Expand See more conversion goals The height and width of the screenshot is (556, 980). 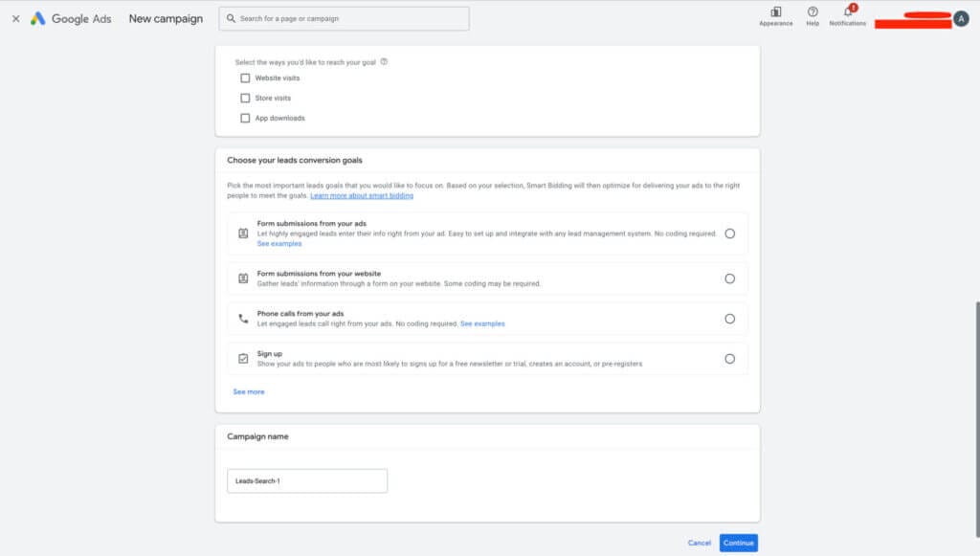(249, 391)
